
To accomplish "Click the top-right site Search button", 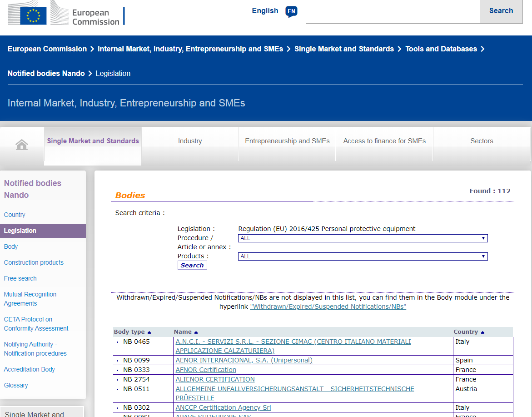I will coord(501,11).
